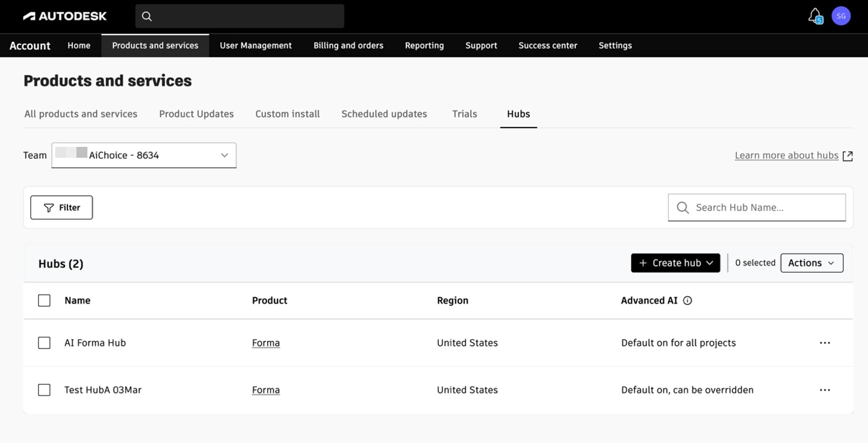Viewport: 868px width, 443px height.
Task: Follow Learn more about hubs link
Action: click(x=787, y=155)
